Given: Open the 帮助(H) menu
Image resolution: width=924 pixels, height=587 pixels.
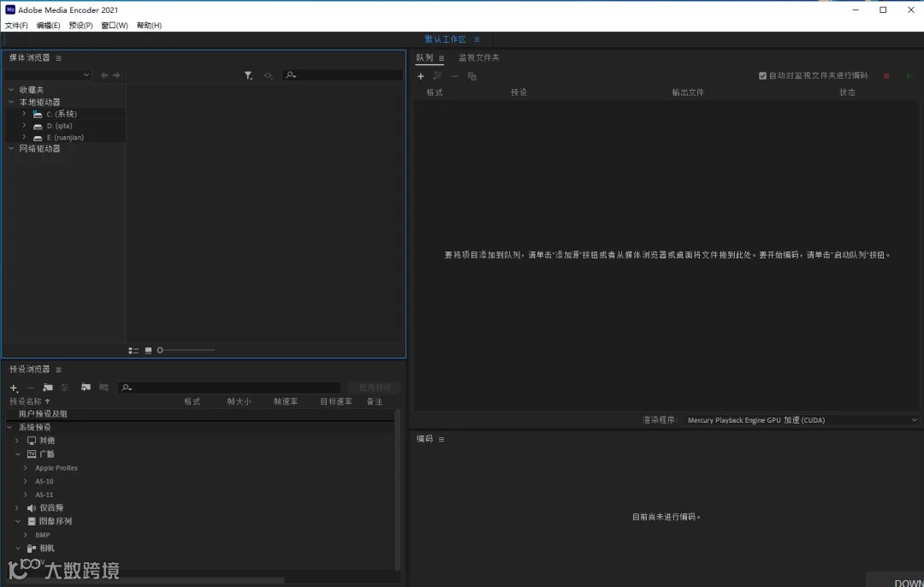Looking at the screenshot, I should point(149,26).
